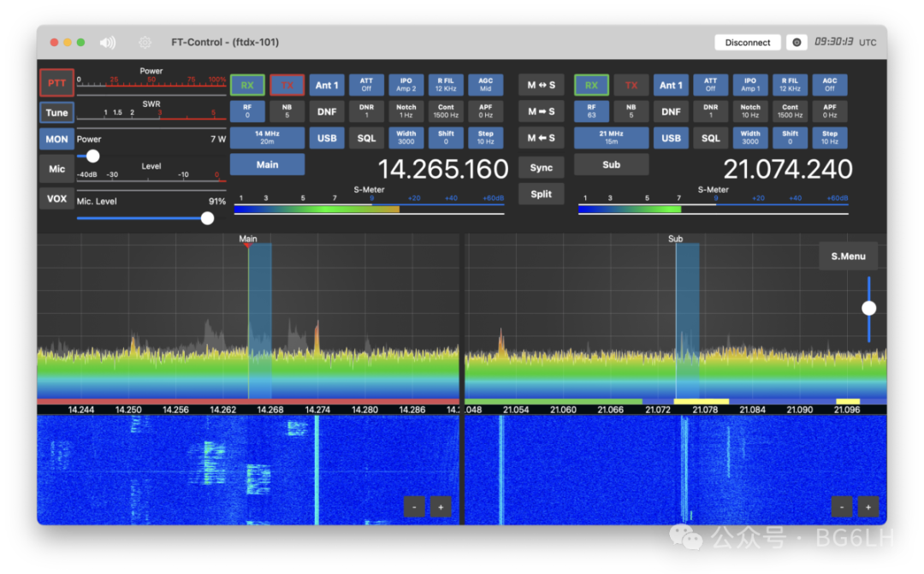Click main NB 5 noise blanker button
Screen dimensions: 924x574
[x=287, y=111]
